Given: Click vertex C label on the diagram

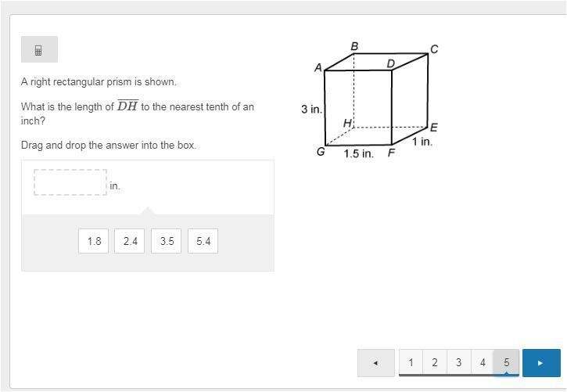Looking at the screenshot, I should (x=434, y=49).
